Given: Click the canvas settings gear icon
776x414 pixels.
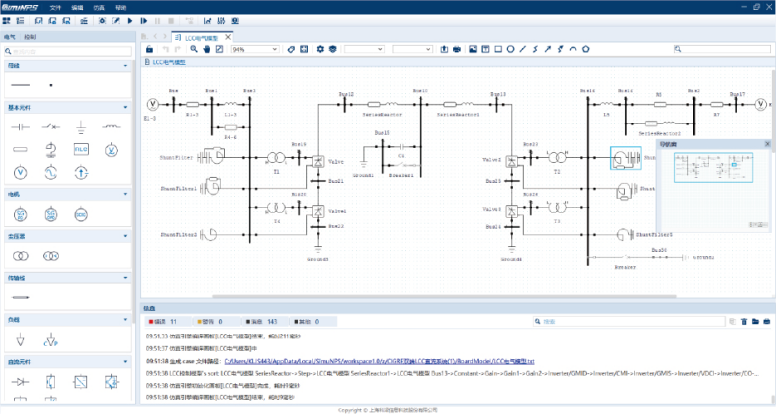Looking at the screenshot, I should pyautogui.click(x=320, y=49).
